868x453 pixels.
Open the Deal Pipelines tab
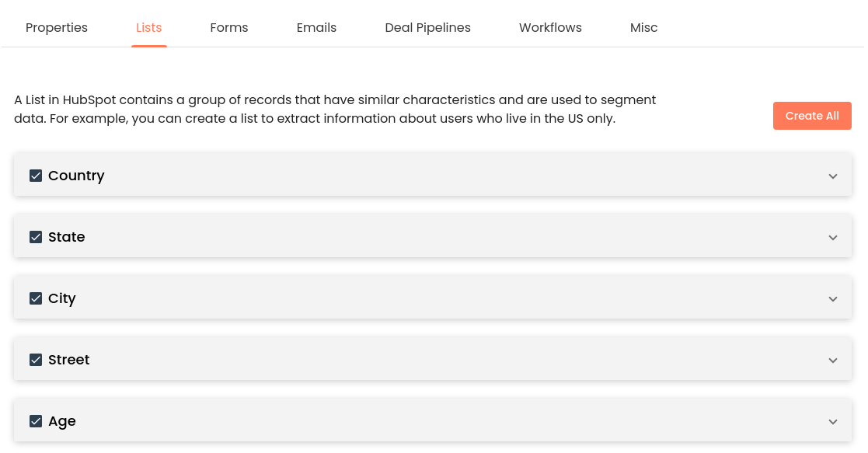coord(427,27)
